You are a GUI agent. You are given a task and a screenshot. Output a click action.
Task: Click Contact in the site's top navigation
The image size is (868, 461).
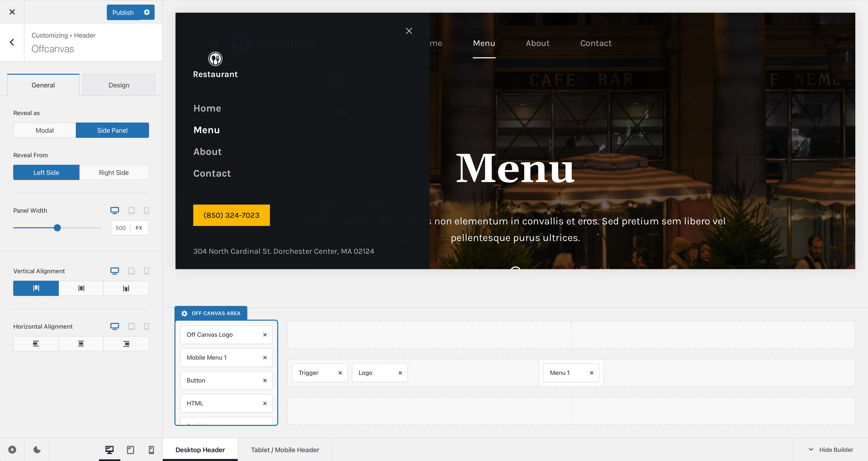point(596,43)
